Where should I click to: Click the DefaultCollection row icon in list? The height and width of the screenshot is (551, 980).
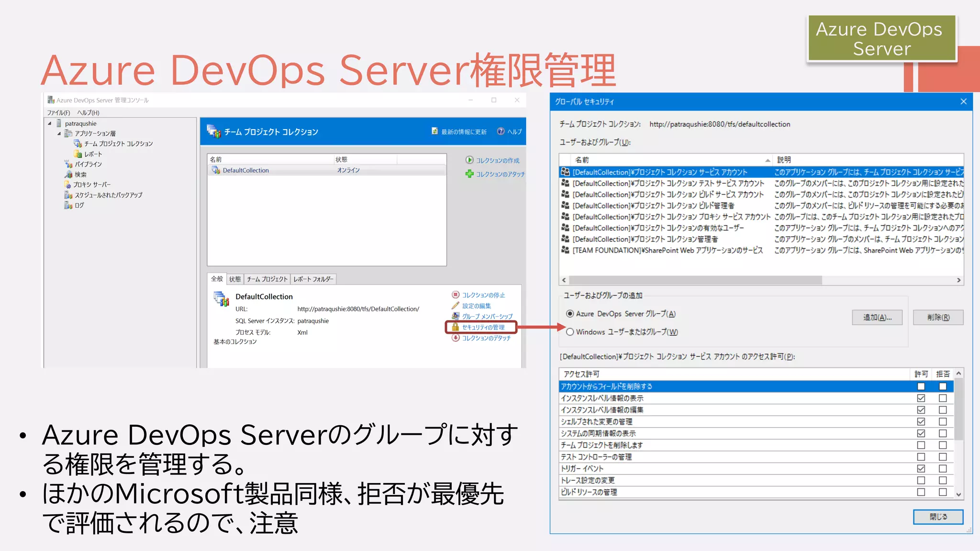point(216,170)
